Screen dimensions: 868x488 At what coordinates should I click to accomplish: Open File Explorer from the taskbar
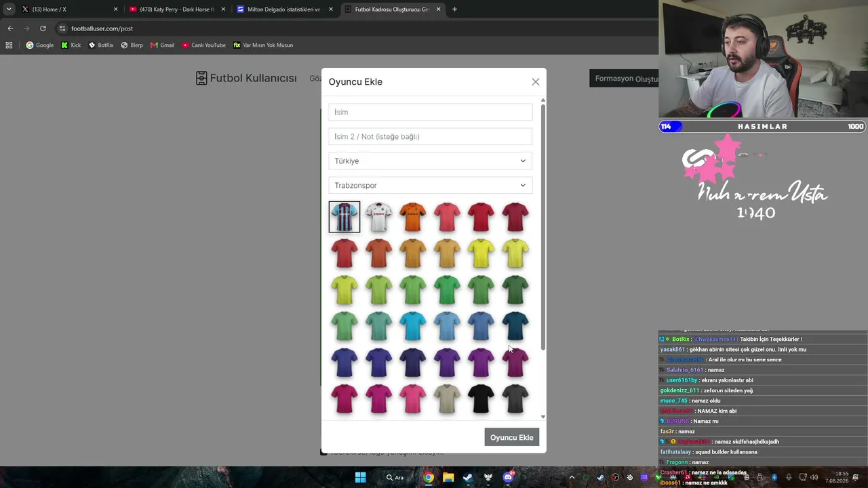(448, 477)
